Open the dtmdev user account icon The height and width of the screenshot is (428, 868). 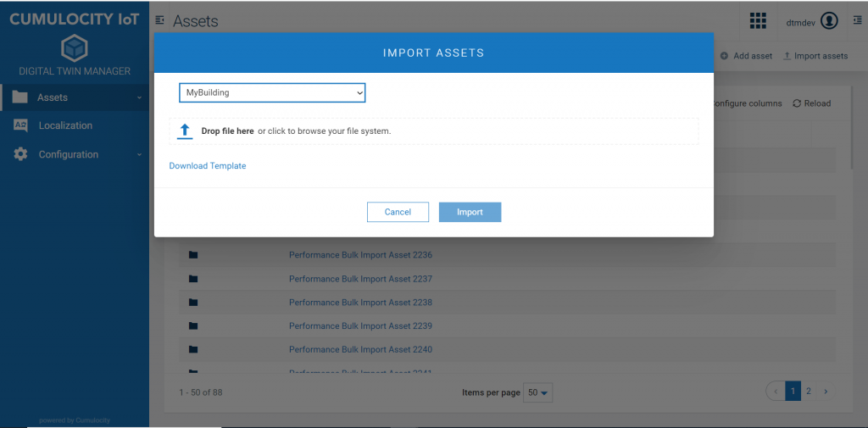click(x=829, y=21)
